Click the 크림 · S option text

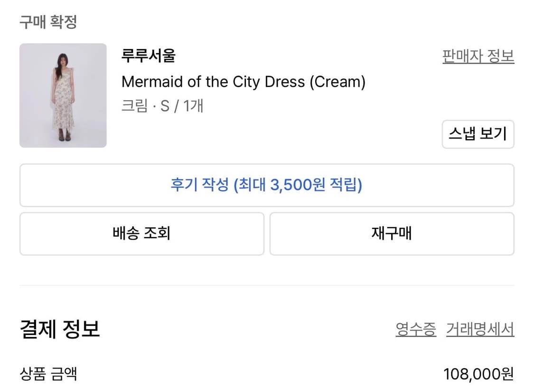coord(145,106)
